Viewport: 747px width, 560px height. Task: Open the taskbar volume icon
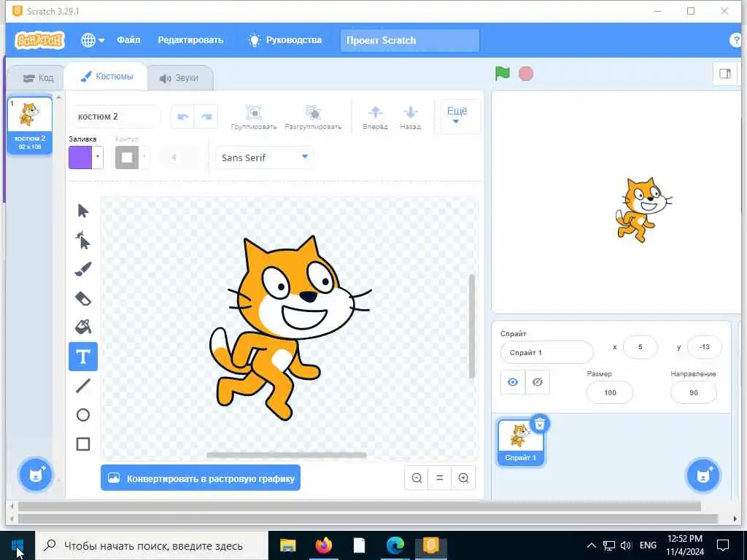pos(626,545)
